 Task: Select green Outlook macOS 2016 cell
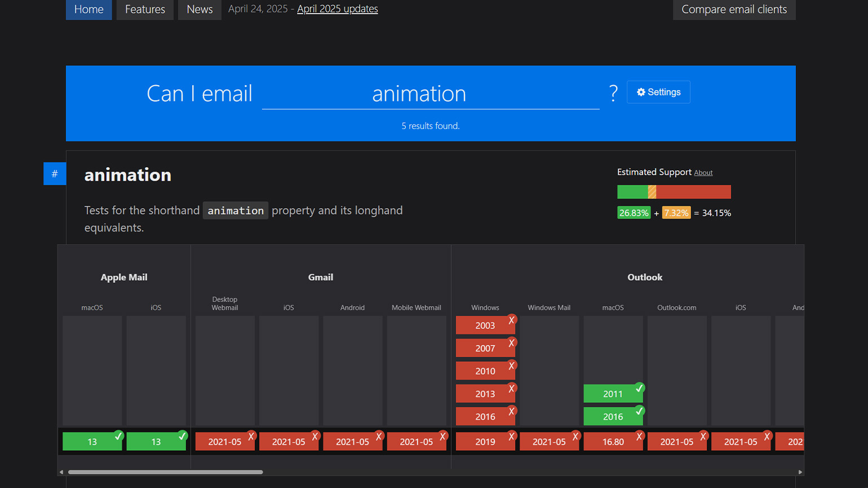point(613,416)
